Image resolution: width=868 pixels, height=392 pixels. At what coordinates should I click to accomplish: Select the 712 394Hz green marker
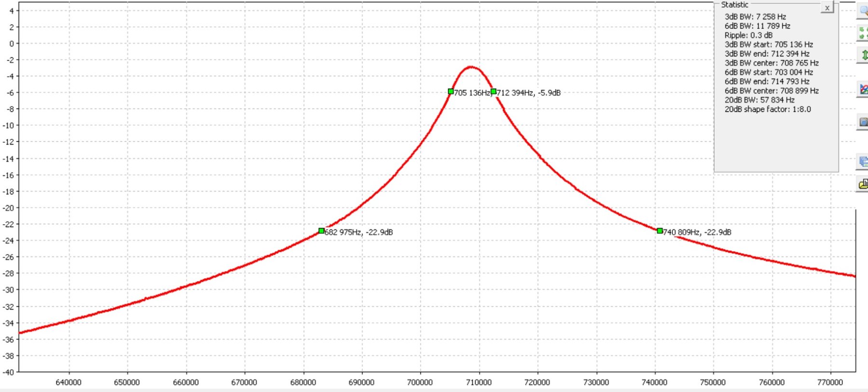[493, 91]
